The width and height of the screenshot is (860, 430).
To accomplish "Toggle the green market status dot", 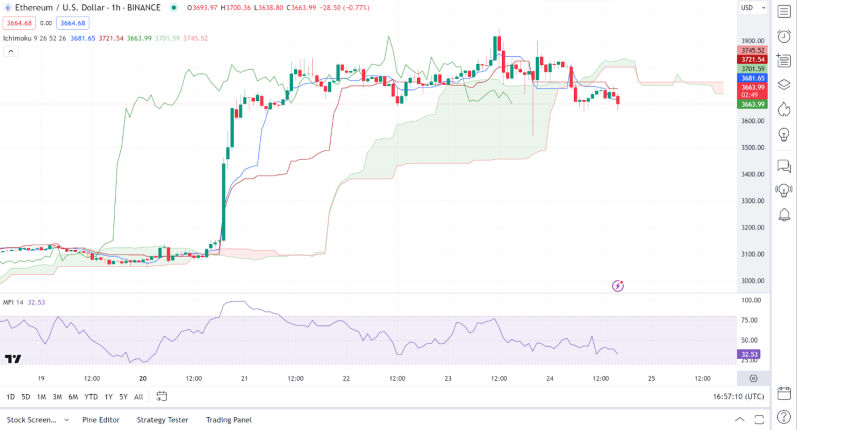I will pos(174,7).
